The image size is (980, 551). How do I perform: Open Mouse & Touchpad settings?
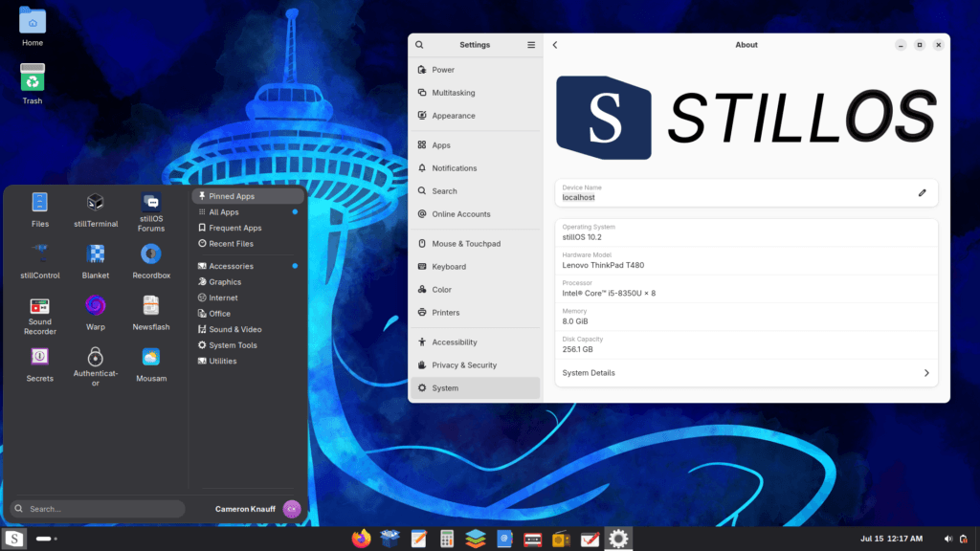point(475,244)
